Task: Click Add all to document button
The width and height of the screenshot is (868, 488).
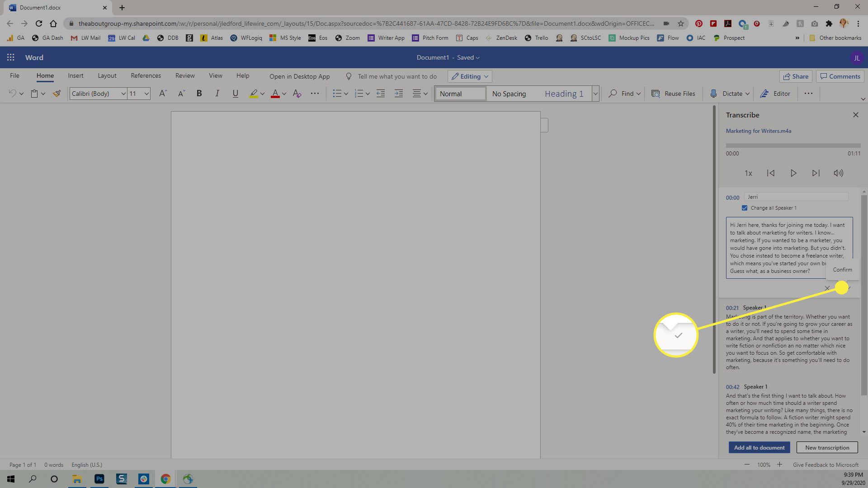Action: 759,447
